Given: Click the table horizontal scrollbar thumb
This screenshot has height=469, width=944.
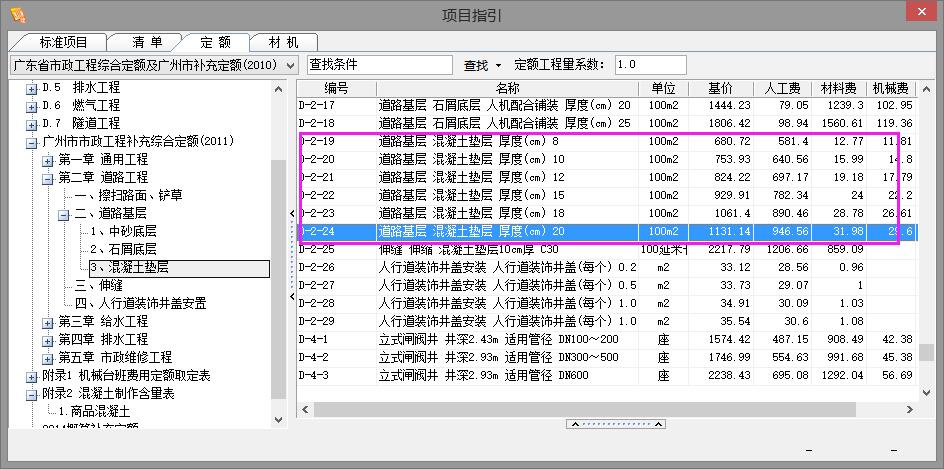Looking at the screenshot, I should pos(585,409).
